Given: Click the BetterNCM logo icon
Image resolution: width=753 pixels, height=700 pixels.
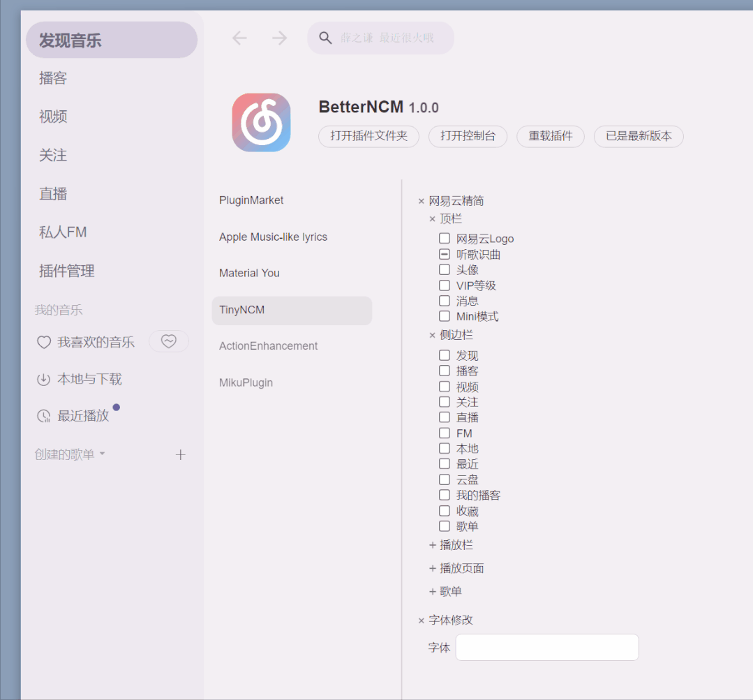Looking at the screenshot, I should tap(261, 122).
